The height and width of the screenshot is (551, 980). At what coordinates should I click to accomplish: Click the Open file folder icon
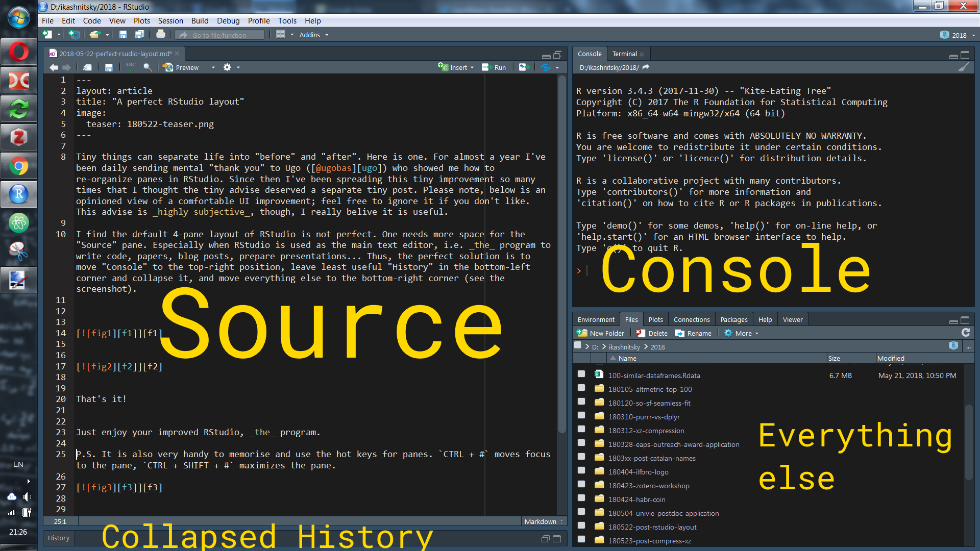pyautogui.click(x=94, y=35)
